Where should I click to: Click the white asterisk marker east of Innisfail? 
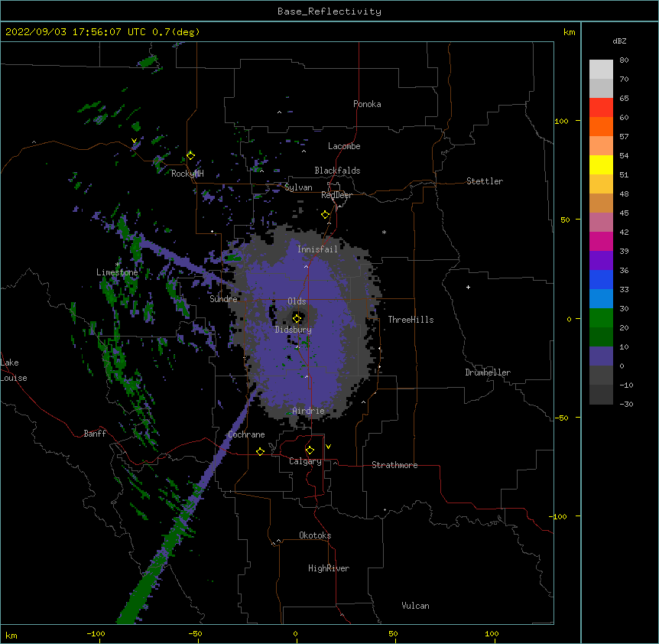[x=384, y=232]
